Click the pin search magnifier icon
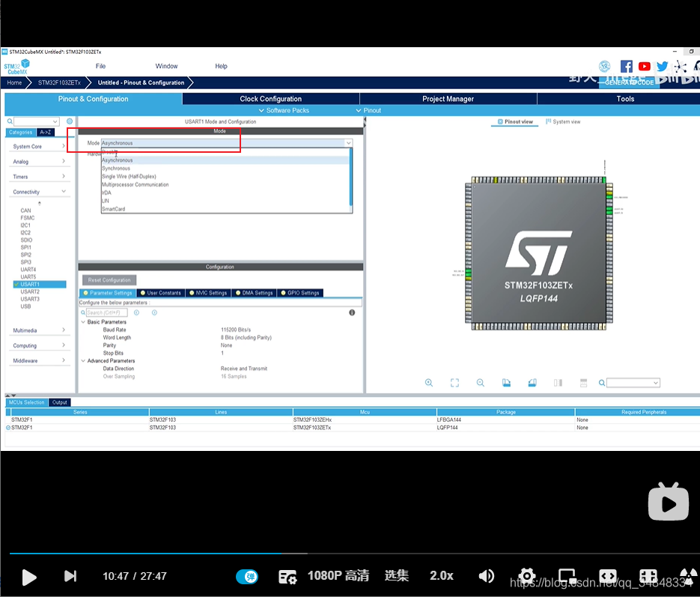 point(602,383)
